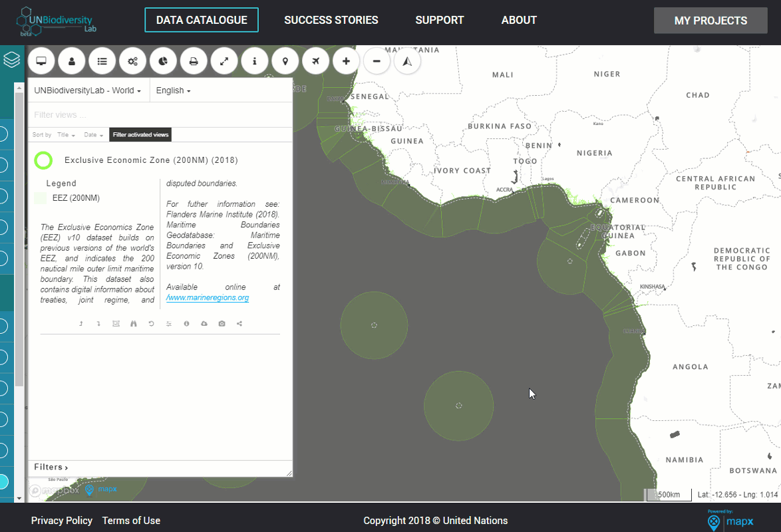Open Sort by Title dropdown
The image size is (781, 532).
(67, 135)
